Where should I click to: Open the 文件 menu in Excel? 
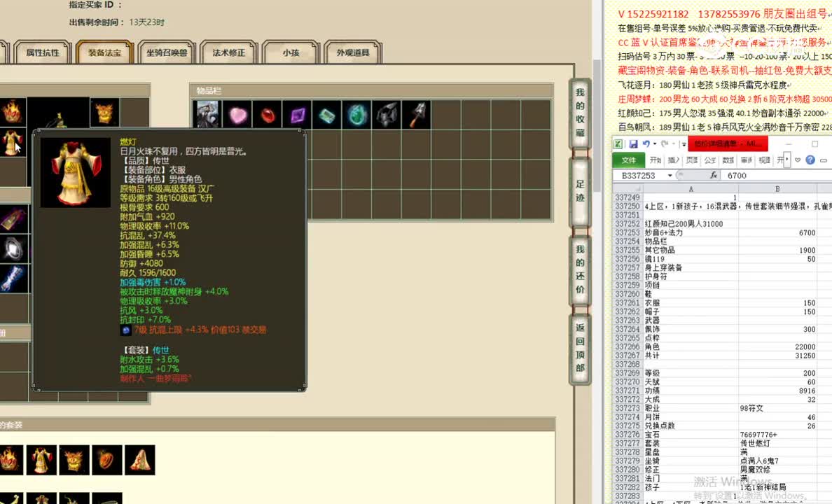coord(629,160)
